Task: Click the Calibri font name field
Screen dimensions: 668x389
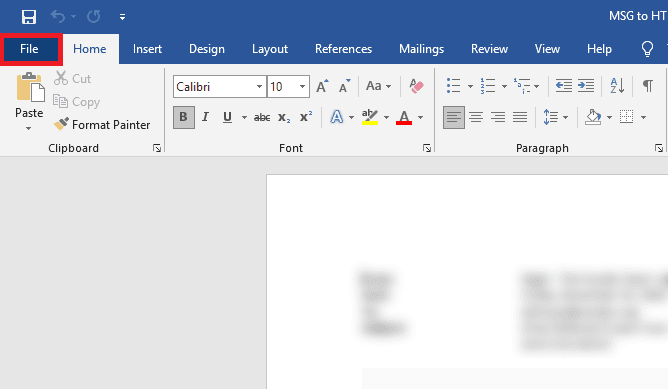Action: [213, 86]
